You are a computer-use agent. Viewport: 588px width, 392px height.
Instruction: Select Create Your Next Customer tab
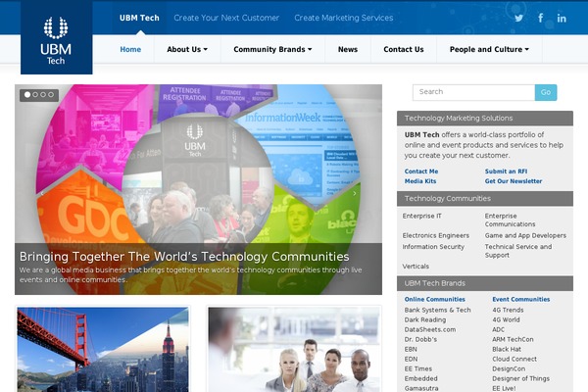coord(226,18)
